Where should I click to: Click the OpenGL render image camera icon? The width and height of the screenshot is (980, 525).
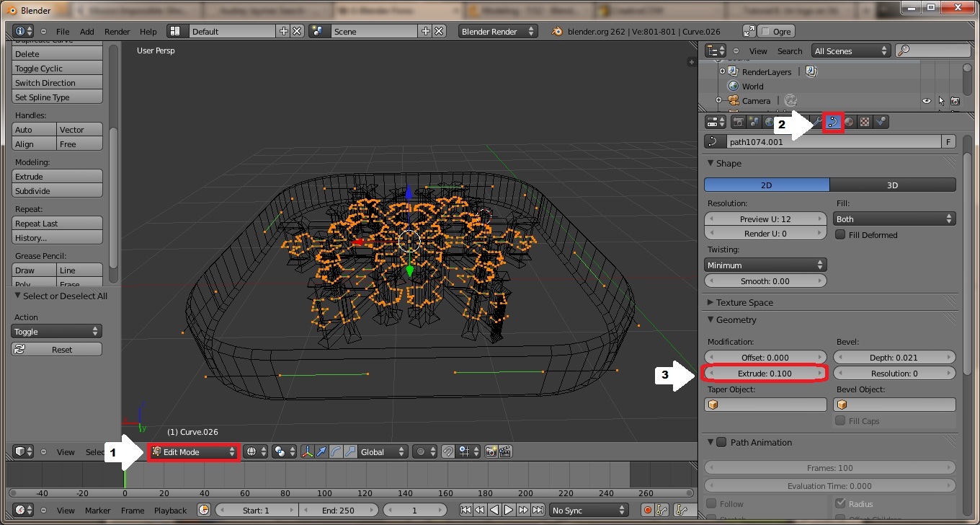491,452
